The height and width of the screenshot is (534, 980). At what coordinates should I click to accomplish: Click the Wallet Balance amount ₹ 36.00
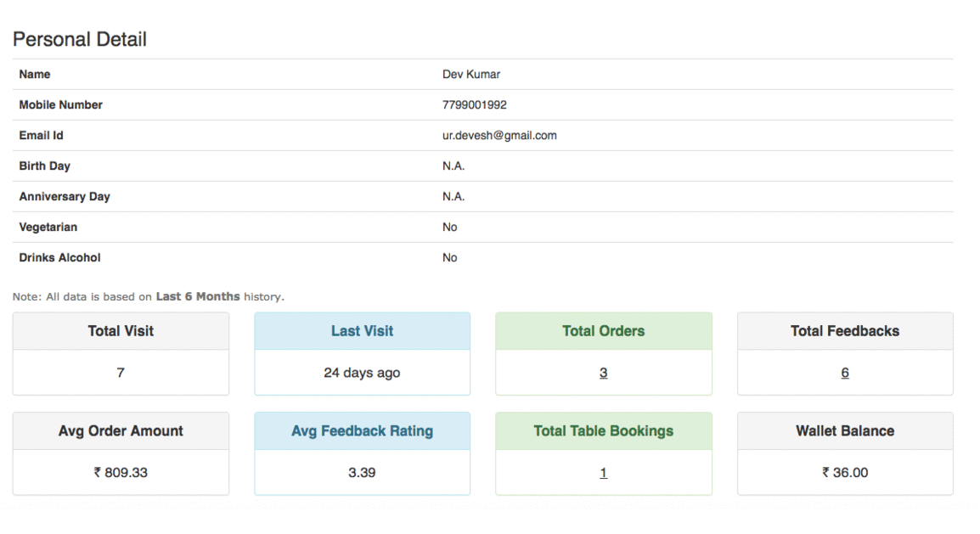[845, 473]
